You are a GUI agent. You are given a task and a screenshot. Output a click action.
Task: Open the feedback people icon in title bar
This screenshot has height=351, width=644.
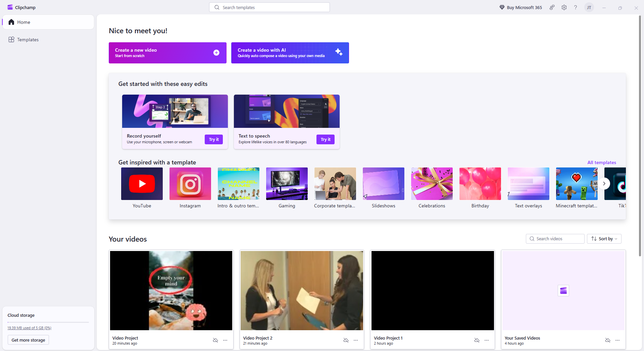(552, 7)
